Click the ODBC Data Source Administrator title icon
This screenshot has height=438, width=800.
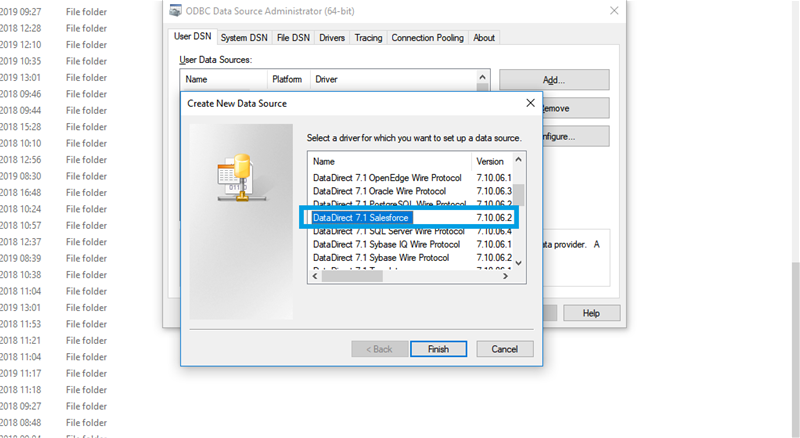pos(175,11)
